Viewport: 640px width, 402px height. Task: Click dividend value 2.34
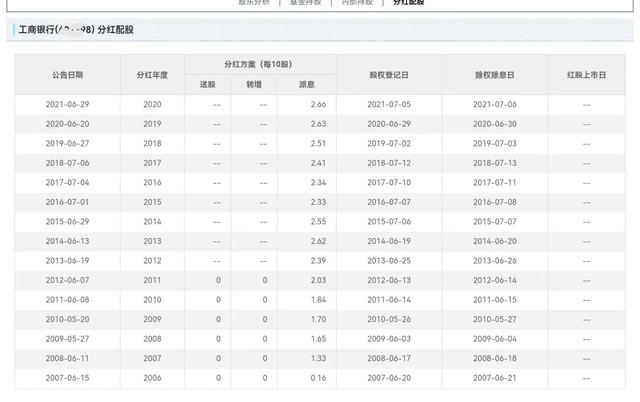[x=318, y=182]
